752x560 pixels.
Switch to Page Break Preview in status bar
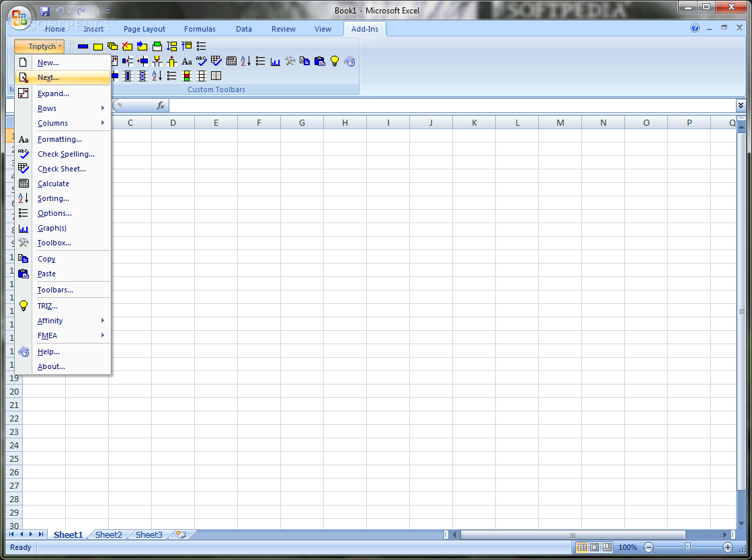[607, 547]
